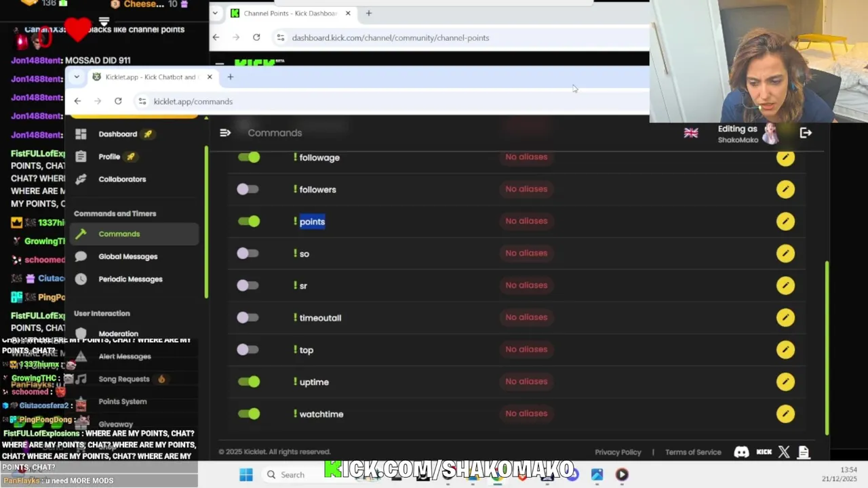Screen dimensions: 868x488
Task: Click the logout icon next to ShakoMako
Action: (806, 133)
